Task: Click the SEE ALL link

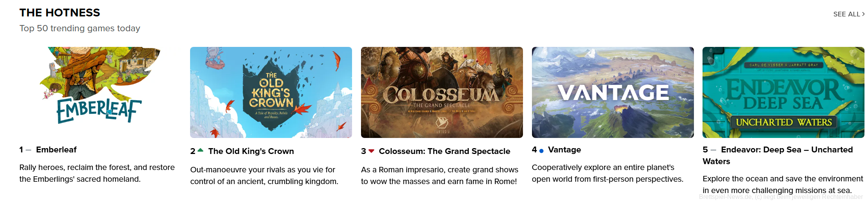Action: 846,14
